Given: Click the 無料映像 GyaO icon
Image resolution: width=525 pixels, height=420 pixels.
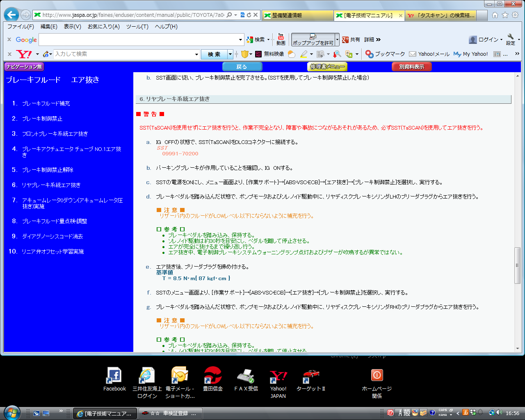Looking at the screenshot, I should tap(269, 54).
